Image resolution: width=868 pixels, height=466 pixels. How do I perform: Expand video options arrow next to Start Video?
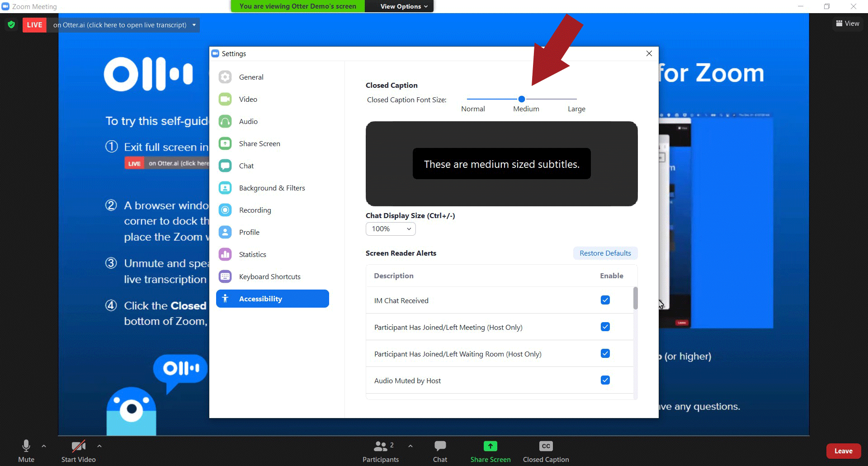(99, 446)
